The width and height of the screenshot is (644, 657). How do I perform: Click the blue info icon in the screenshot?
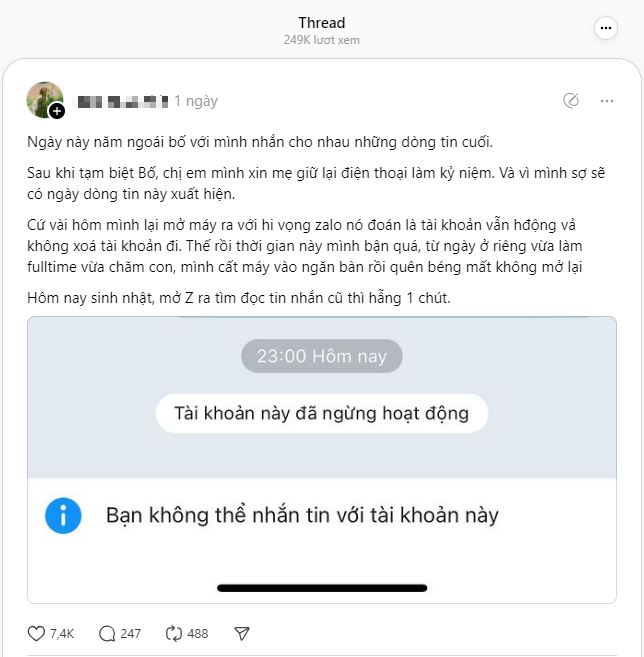coord(63,516)
